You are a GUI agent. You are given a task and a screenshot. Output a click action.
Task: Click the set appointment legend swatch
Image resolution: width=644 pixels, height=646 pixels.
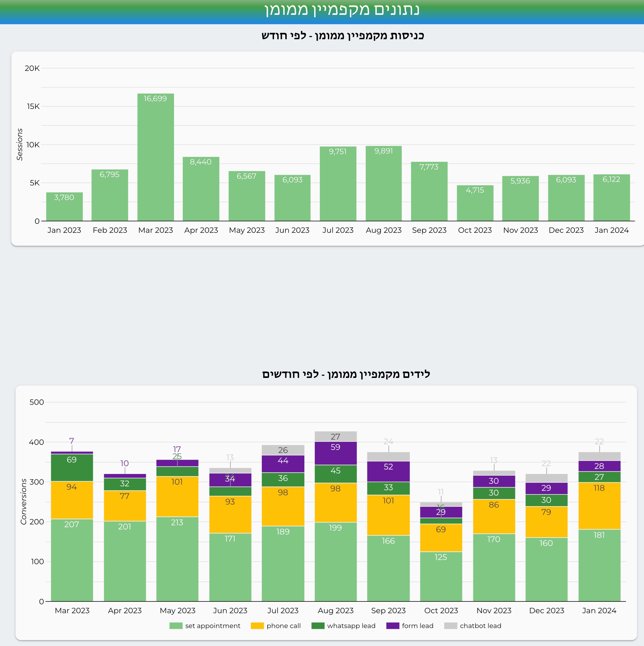176,626
